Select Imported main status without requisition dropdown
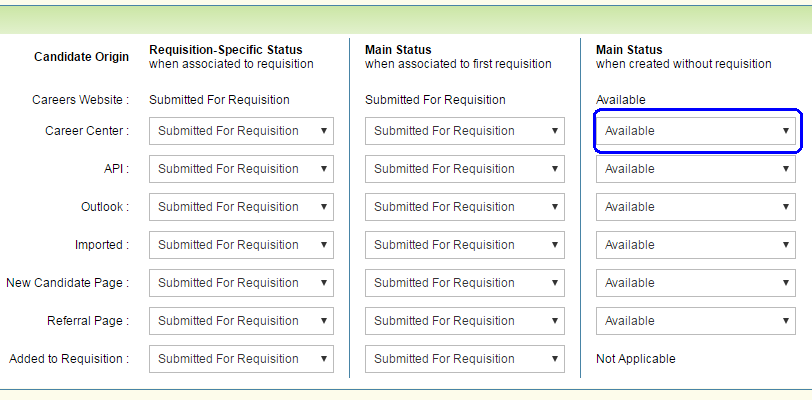The height and width of the screenshot is (400, 812). [696, 245]
